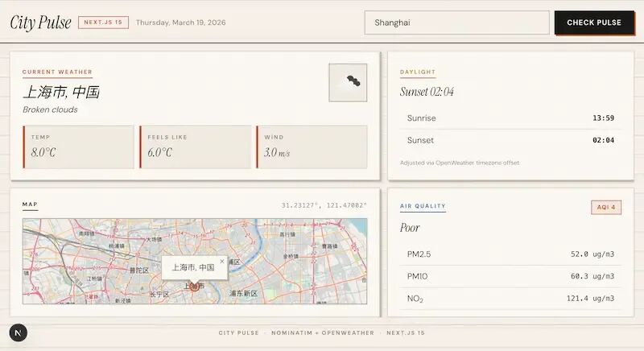Click the Check Pulse button
Screen dimensions: 644x351
point(594,23)
